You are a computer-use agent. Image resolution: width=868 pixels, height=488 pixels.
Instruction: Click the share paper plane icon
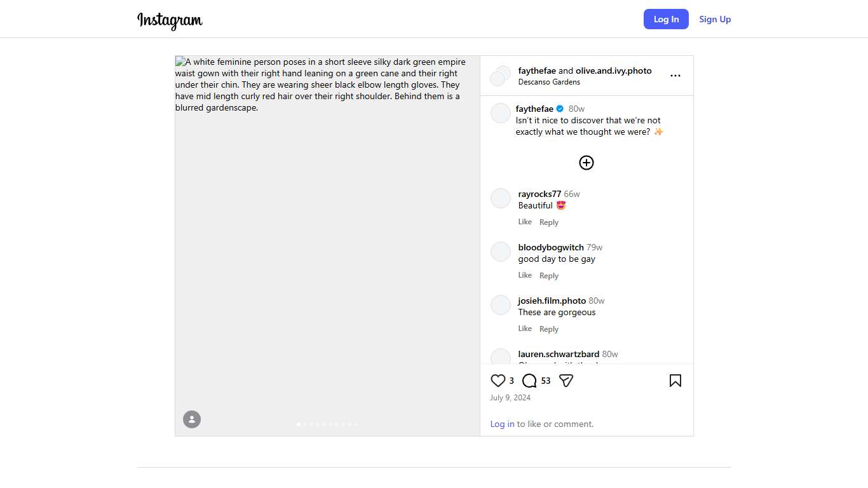(x=566, y=381)
